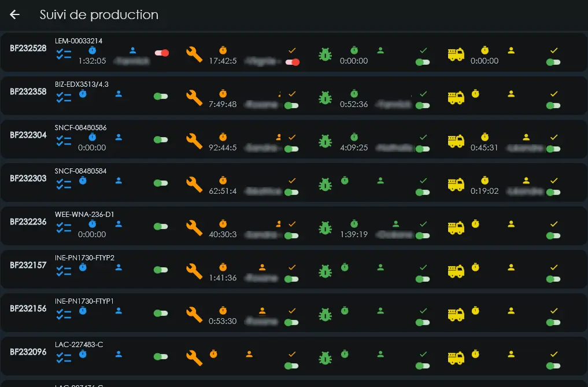Click the green bug icon for BF232358
The width and height of the screenshot is (588, 387).
click(325, 98)
